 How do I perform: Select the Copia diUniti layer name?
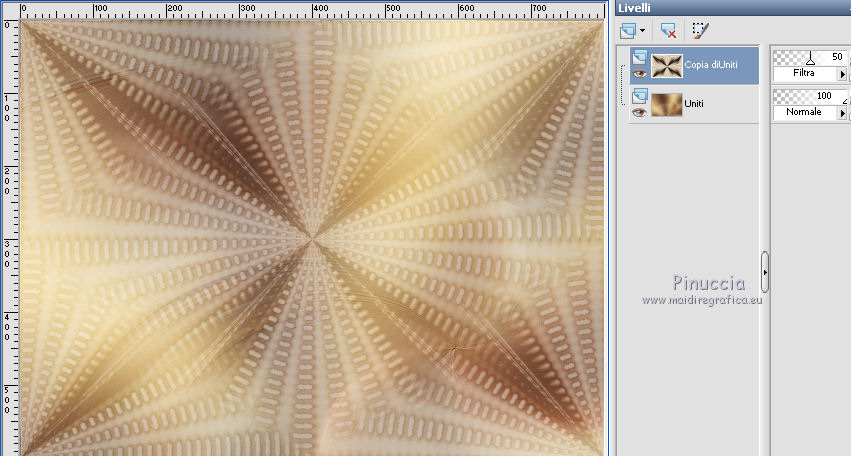710,65
